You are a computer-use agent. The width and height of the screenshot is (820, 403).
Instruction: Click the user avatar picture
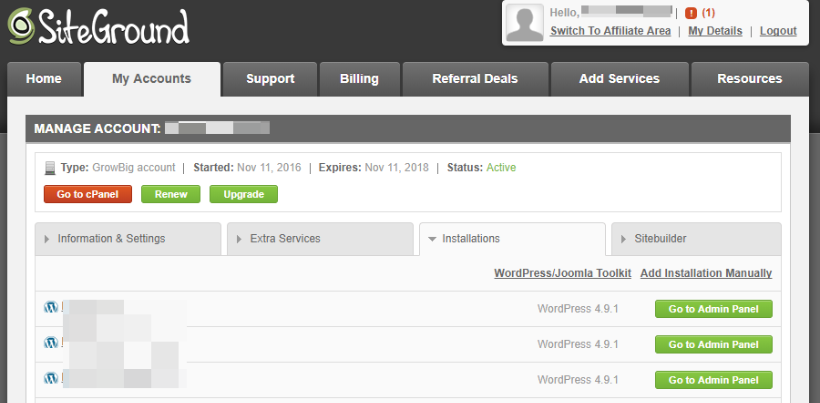pyautogui.click(x=525, y=23)
